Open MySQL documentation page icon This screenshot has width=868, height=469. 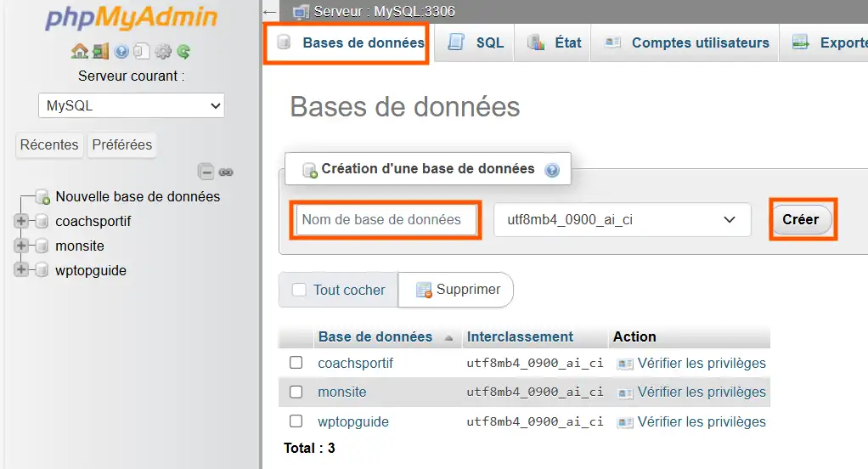coord(142,52)
